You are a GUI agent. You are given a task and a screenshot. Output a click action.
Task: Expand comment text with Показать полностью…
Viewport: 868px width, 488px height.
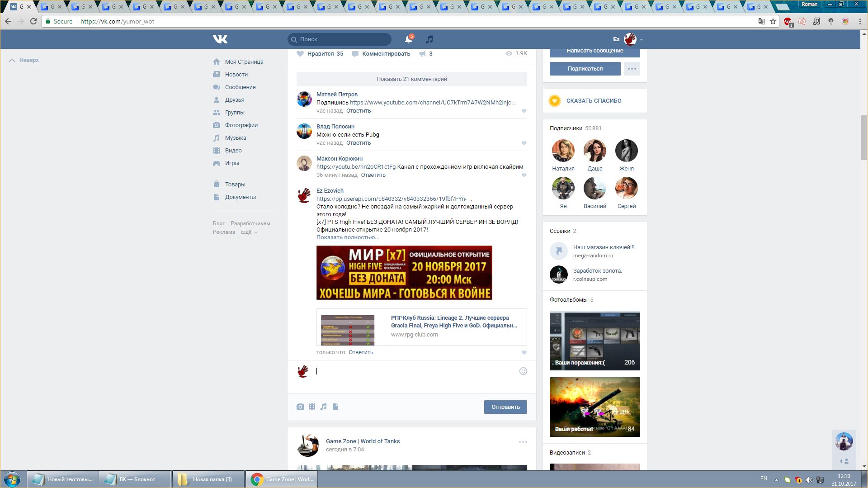click(348, 237)
